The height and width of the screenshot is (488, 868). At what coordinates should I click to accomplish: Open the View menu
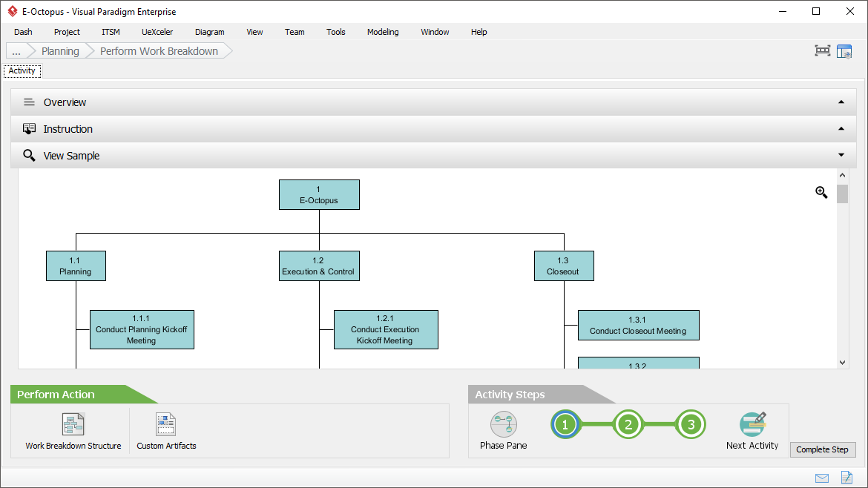(x=254, y=32)
